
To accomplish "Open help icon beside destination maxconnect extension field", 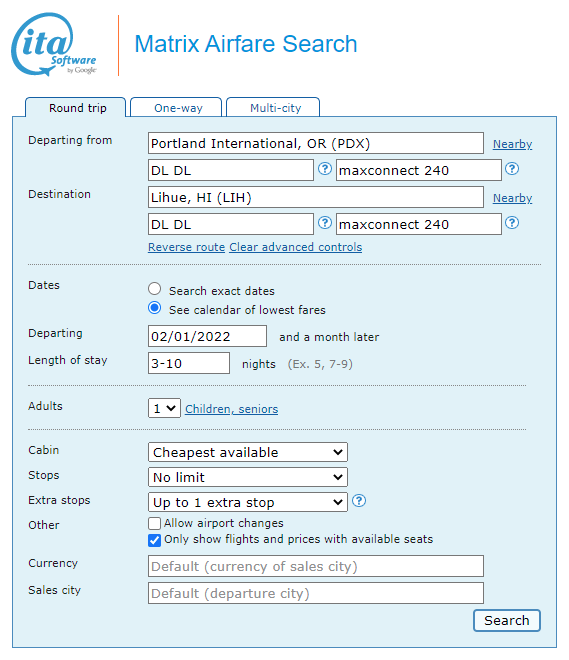I will tap(512, 223).
